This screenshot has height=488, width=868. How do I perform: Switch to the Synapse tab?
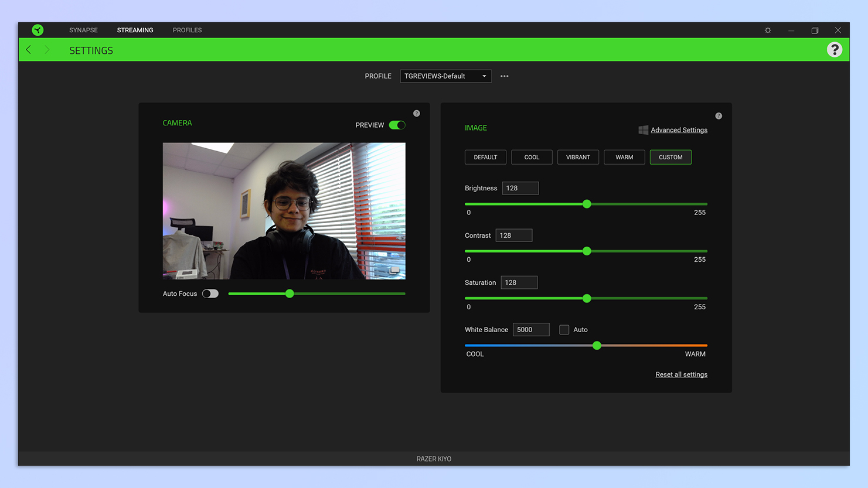coord(83,30)
